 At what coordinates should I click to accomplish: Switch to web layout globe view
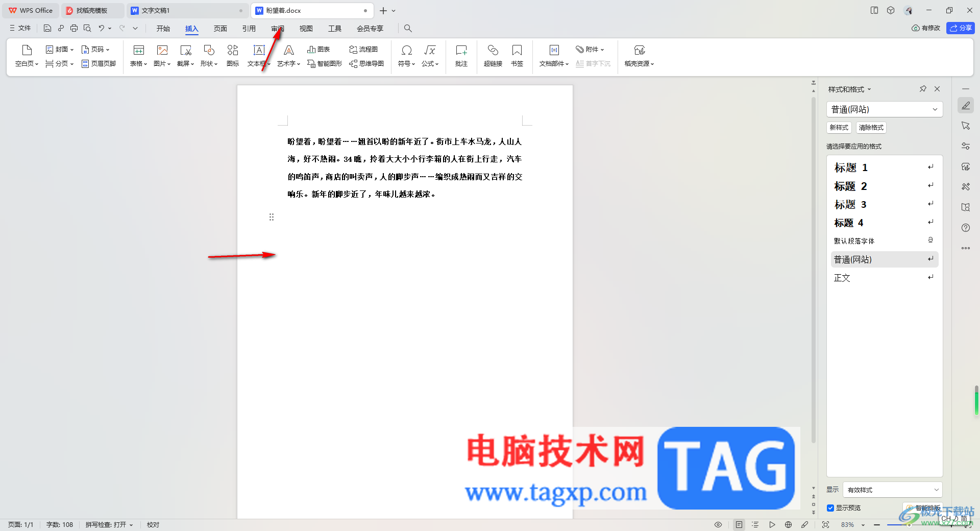point(789,525)
